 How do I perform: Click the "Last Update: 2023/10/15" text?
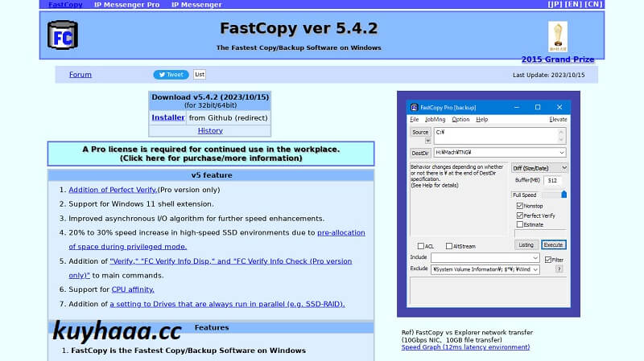pyautogui.click(x=548, y=75)
